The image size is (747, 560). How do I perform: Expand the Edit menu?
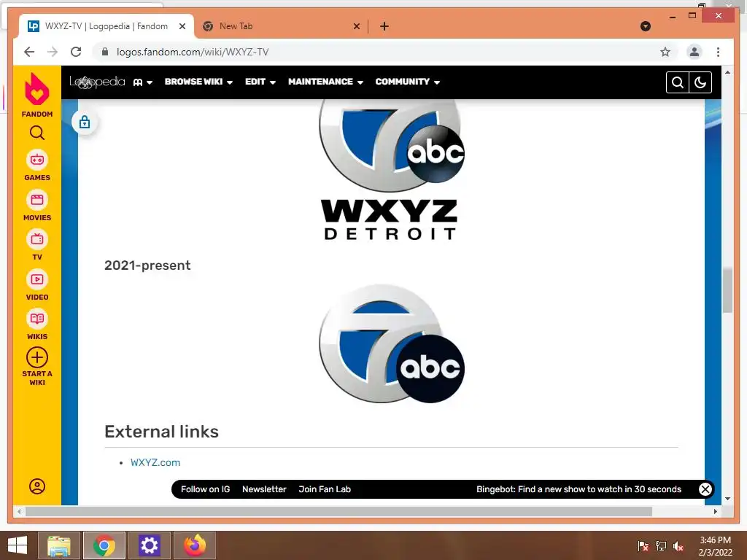(260, 82)
